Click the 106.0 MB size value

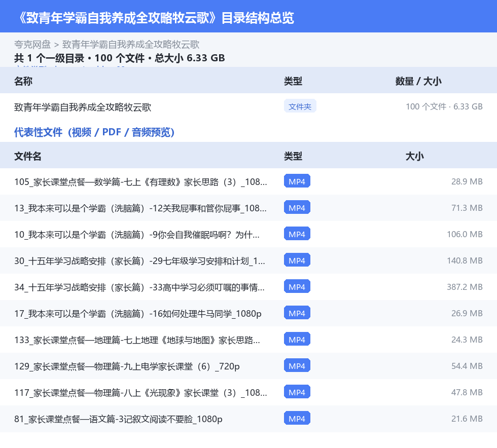point(465,234)
